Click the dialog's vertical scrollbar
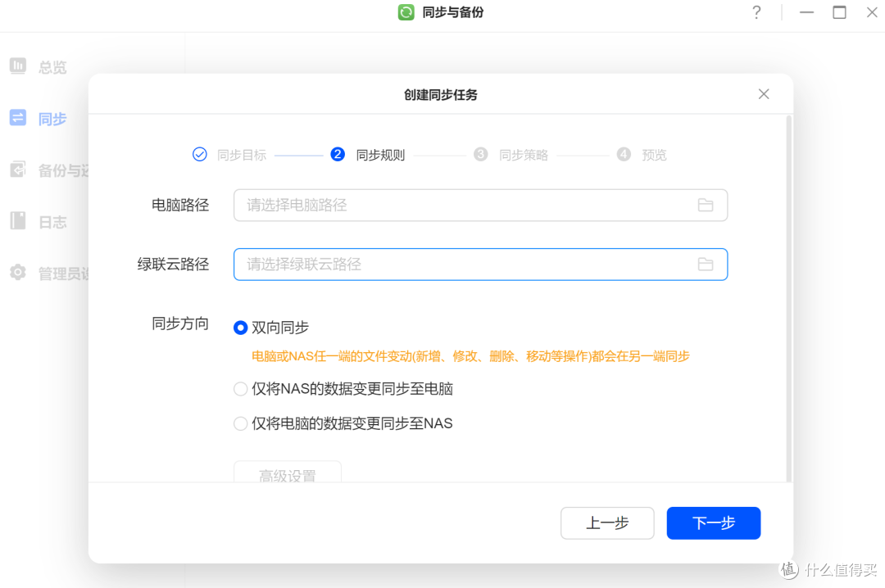 point(788,295)
